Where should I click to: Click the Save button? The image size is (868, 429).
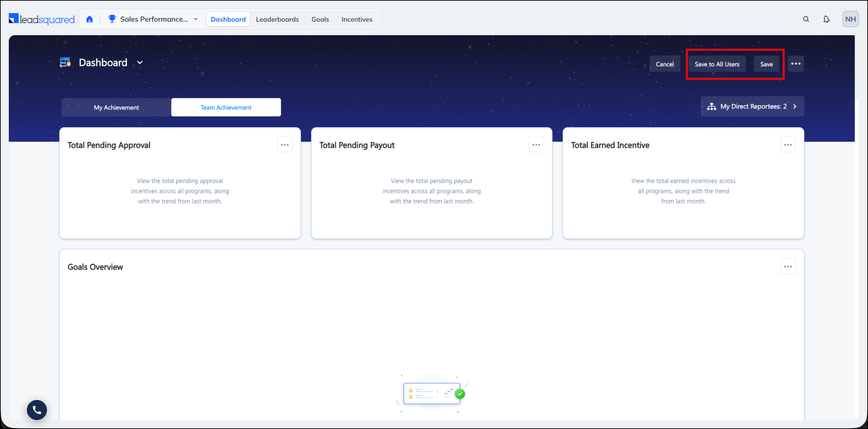(766, 64)
